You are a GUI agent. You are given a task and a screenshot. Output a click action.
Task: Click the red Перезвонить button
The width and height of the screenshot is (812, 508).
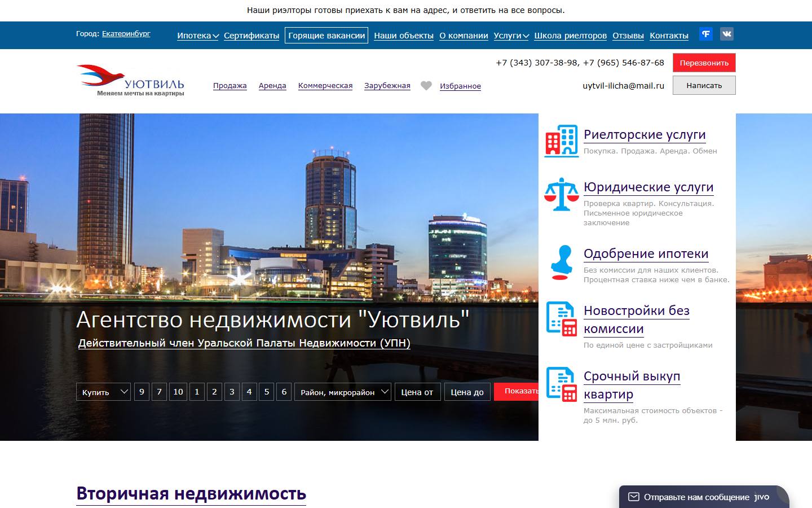click(x=704, y=63)
